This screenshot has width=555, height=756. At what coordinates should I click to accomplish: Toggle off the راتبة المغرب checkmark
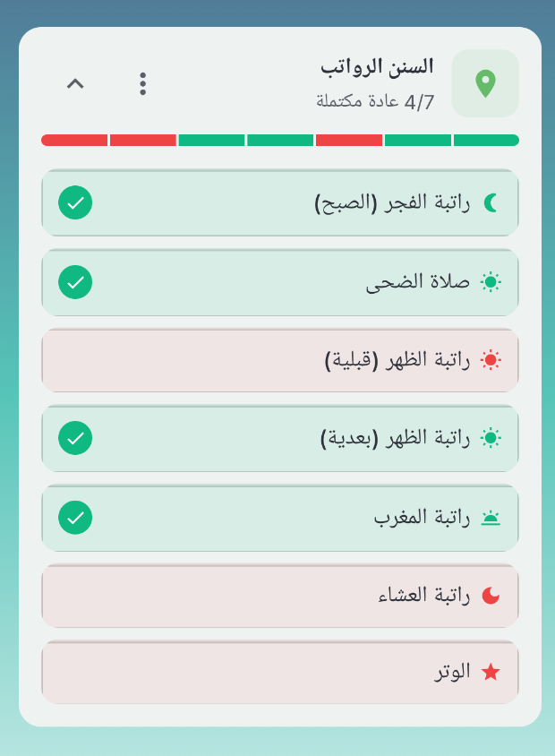click(x=75, y=517)
